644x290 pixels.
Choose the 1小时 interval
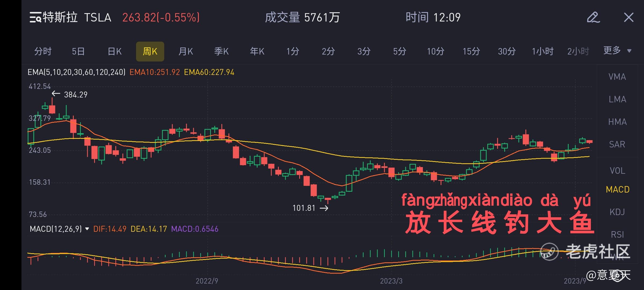pyautogui.click(x=543, y=51)
